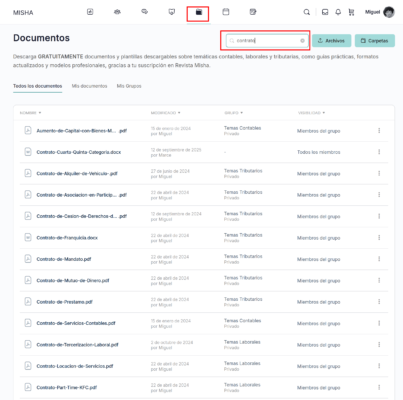This screenshot has height=400, width=403.
Task: Open three-dot menu for Contrato-de-Alquiler-de-Vehiculo row
Action: [x=379, y=173]
